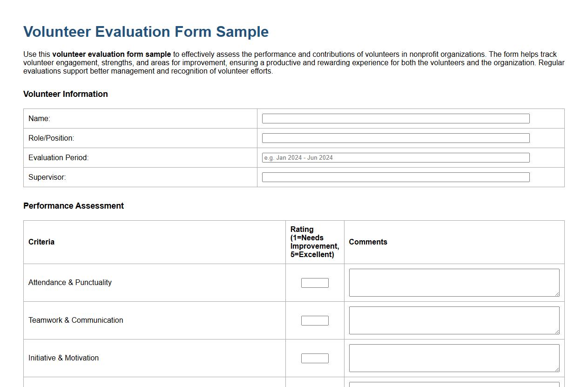The image size is (588, 387).
Task: Click the resize grip on the Attendance comments box
Action: [557, 294]
